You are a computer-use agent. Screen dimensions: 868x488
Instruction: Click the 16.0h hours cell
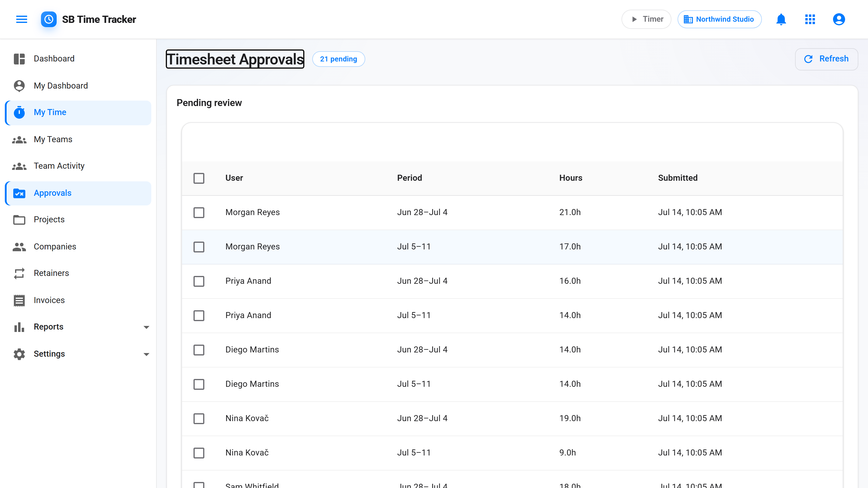[570, 281]
